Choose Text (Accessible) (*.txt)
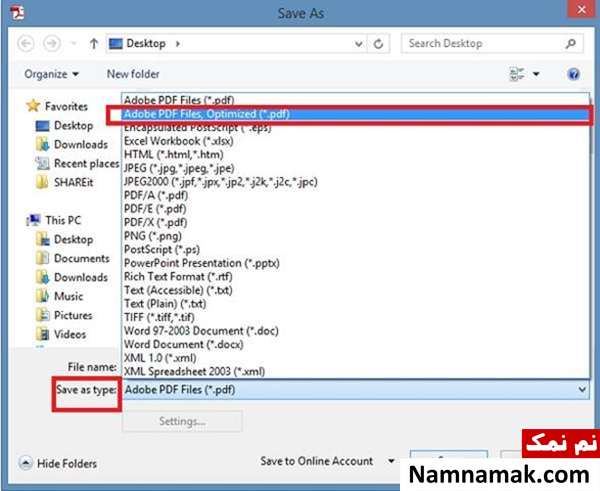This screenshot has height=491, width=600. tap(355, 290)
